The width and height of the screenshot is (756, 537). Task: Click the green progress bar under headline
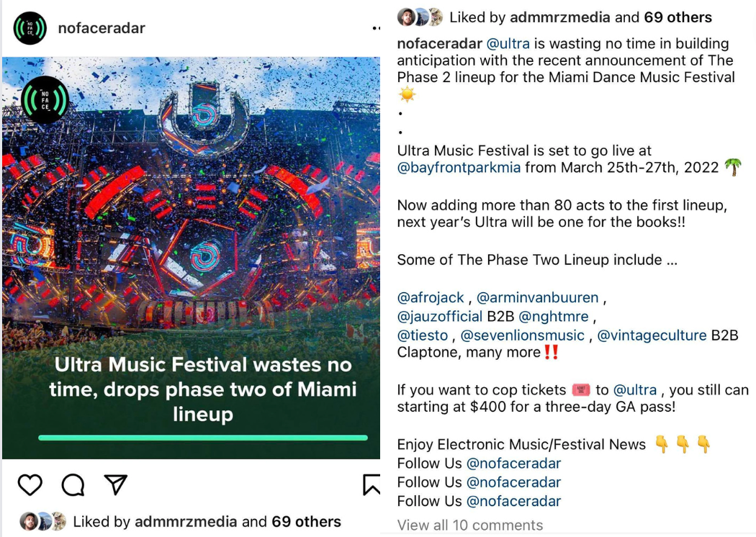pos(203,438)
